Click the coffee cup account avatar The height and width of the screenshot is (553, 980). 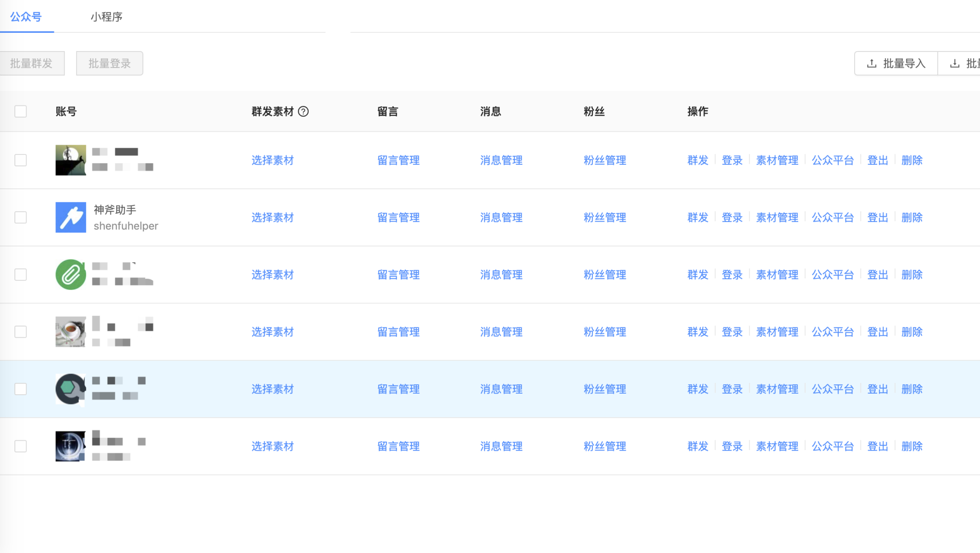click(x=70, y=331)
